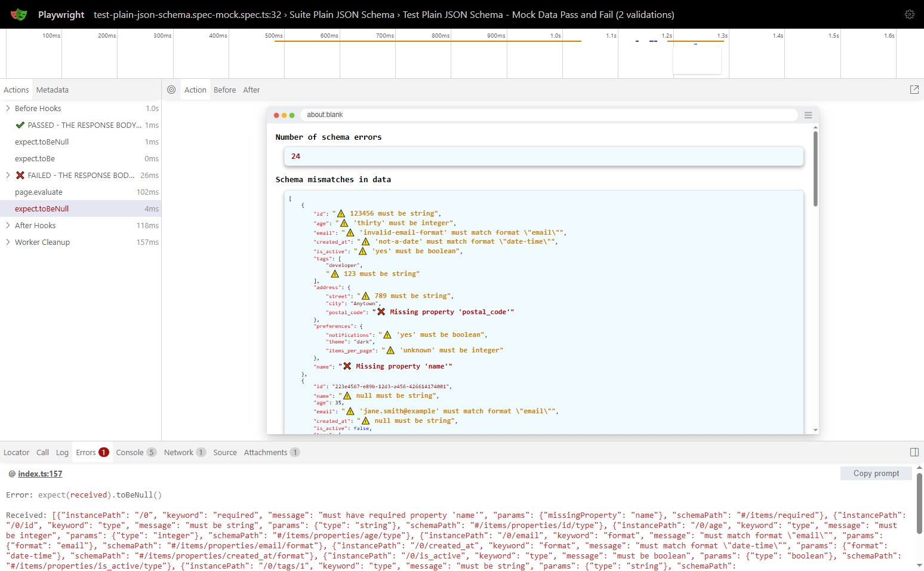This screenshot has height=571, width=924.
Task: Click the green checkmark on PASSED action
Action: 20,125
